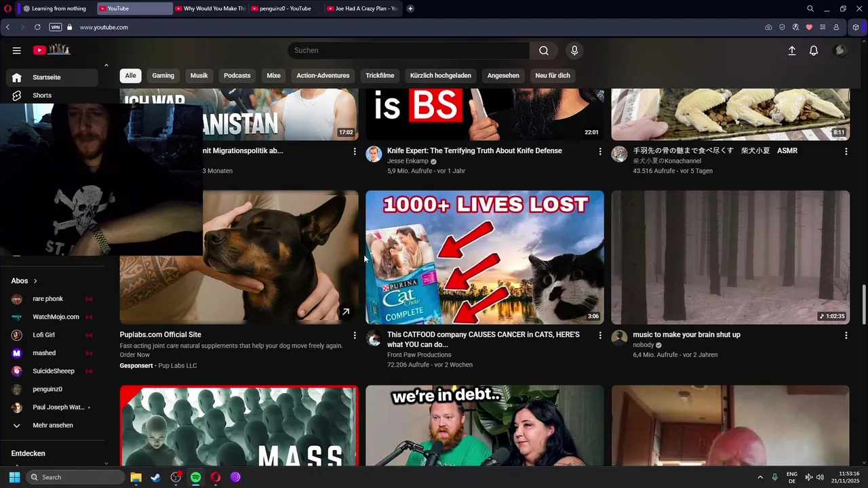Open options menu for Puplabs ad
The height and width of the screenshot is (488, 868).
coord(354,335)
